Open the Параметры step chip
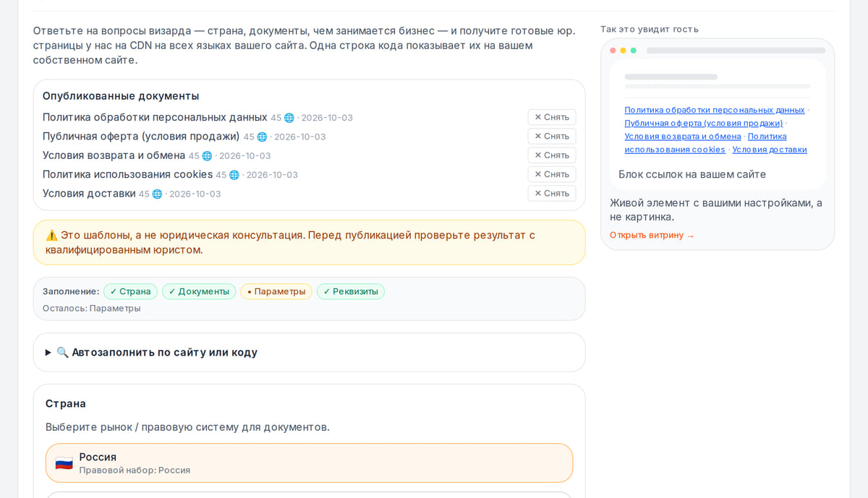This screenshot has height=498, width=868. [x=276, y=291]
